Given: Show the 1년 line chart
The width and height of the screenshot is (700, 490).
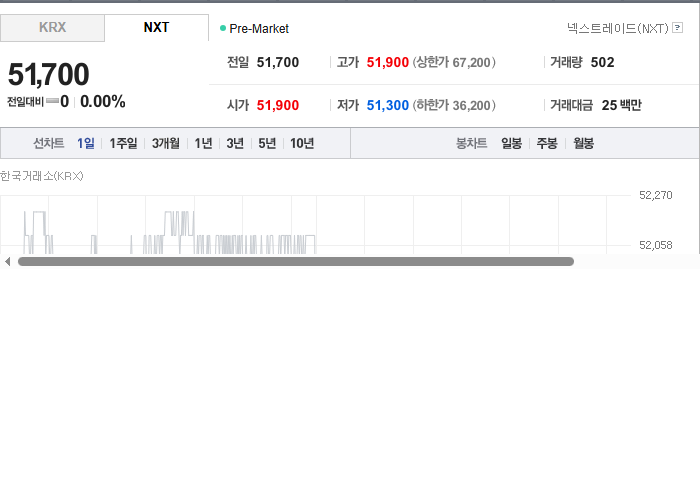Looking at the screenshot, I should tap(203, 143).
